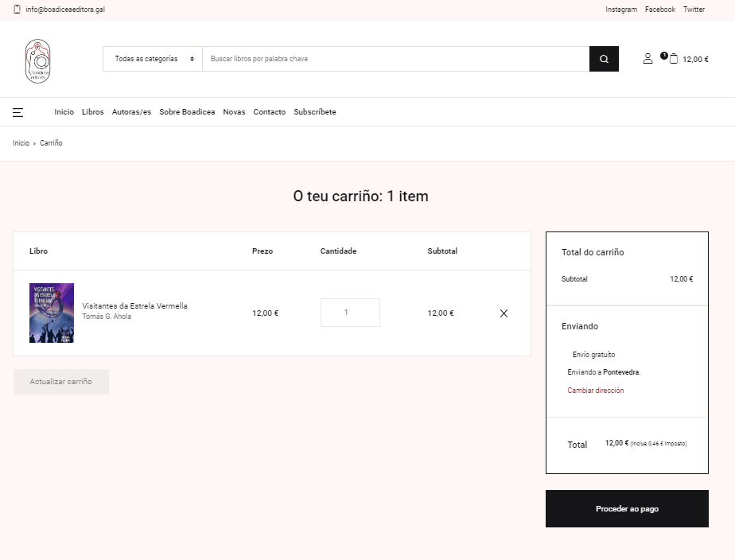Click the Libro column header
This screenshot has height=560, width=735.
38,251
